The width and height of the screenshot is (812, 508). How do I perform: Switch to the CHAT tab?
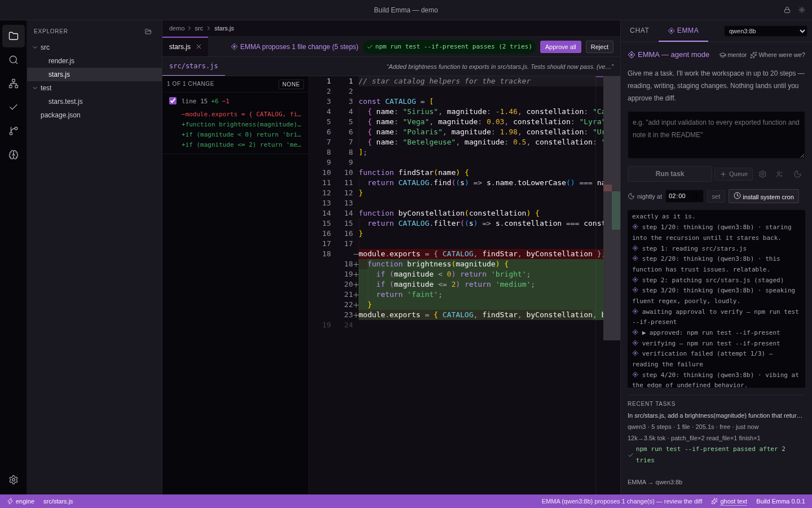639,30
